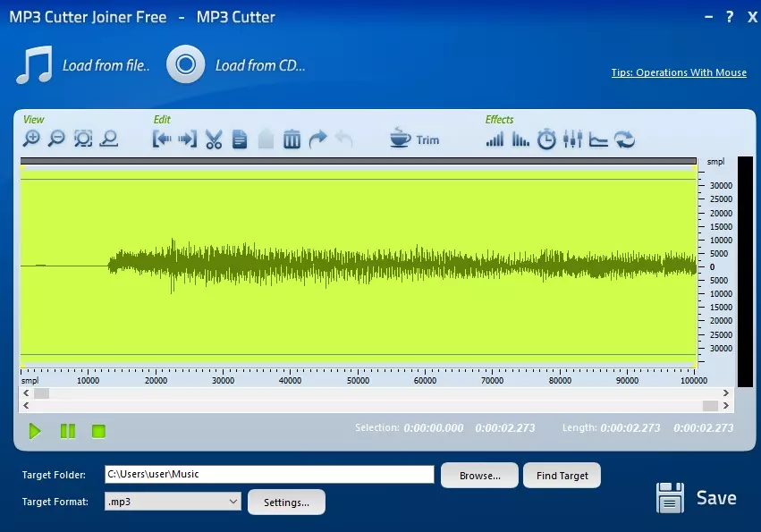761x532 pixels.
Task: Zoom out of the waveform view
Action: (56, 139)
